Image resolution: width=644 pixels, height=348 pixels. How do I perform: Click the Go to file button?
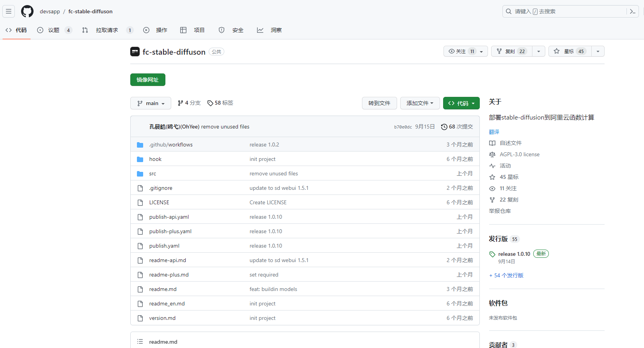[380, 103]
